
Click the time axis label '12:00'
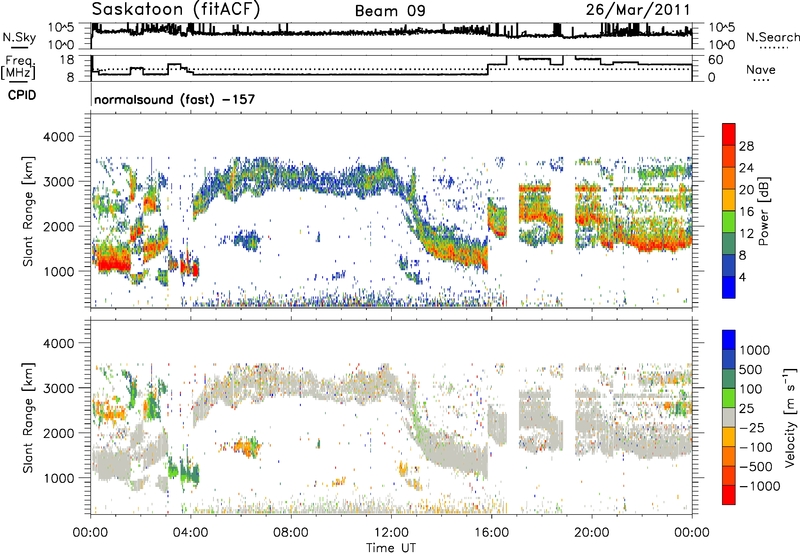pyautogui.click(x=391, y=533)
